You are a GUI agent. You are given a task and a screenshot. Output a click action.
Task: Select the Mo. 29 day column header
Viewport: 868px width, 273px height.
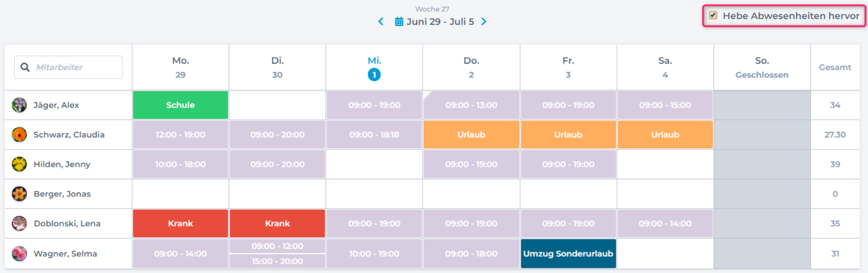(x=180, y=67)
